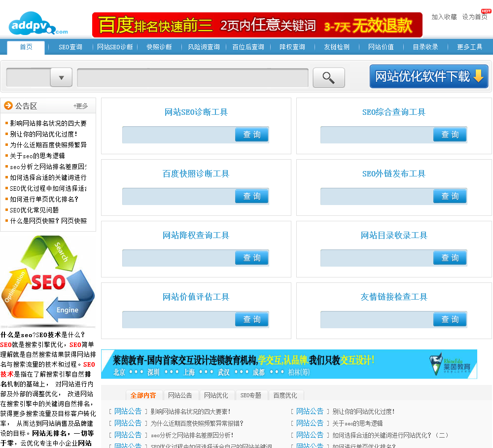Click the red 百度排名快速前三 banner
This screenshot has width=493, height=448.
click(257, 25)
